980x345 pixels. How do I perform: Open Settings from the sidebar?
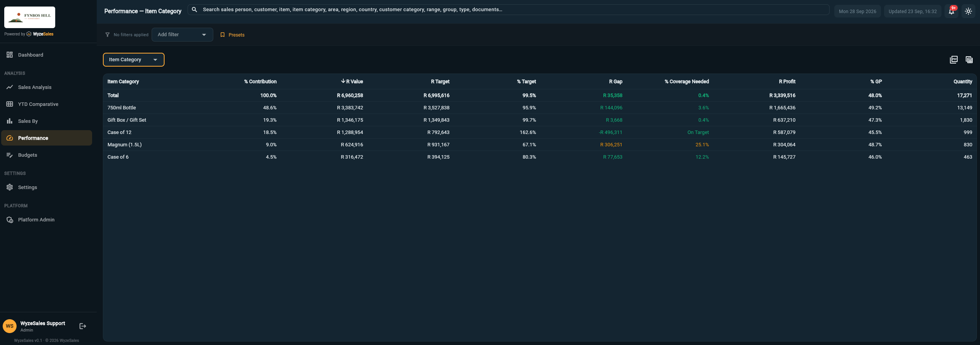tap(46, 187)
